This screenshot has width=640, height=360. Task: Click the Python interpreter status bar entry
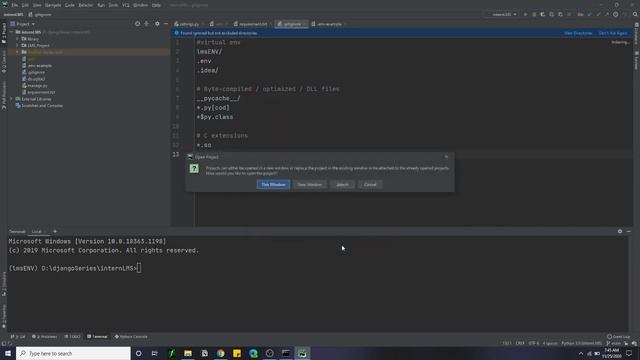(581, 343)
